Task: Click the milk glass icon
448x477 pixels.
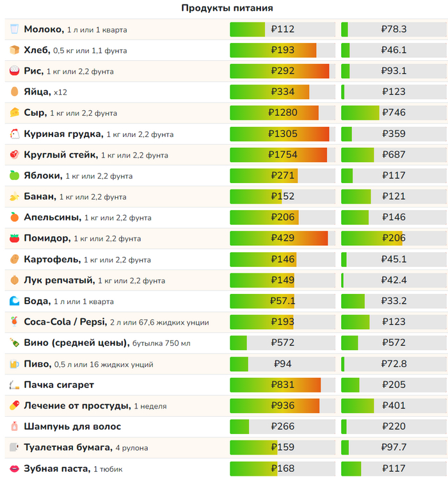Action: coord(14,29)
